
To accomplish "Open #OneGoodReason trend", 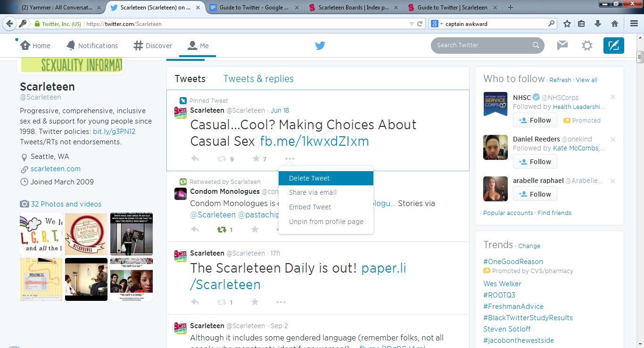I will pyautogui.click(x=513, y=262).
